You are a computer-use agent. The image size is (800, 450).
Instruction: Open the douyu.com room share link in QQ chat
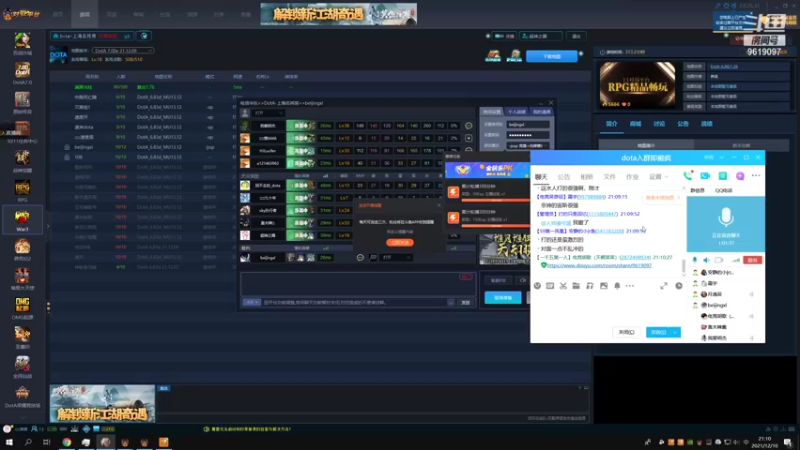point(599,266)
